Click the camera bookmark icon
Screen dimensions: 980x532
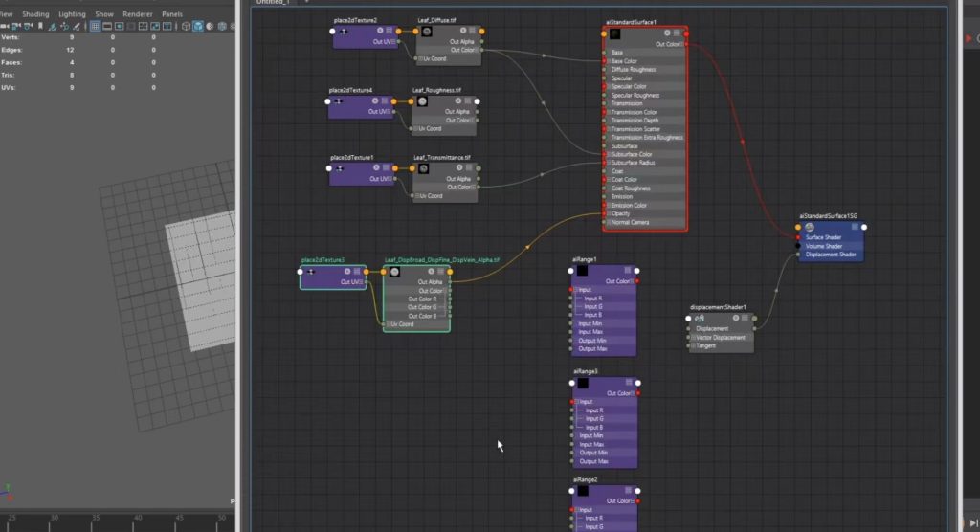(x=40, y=26)
